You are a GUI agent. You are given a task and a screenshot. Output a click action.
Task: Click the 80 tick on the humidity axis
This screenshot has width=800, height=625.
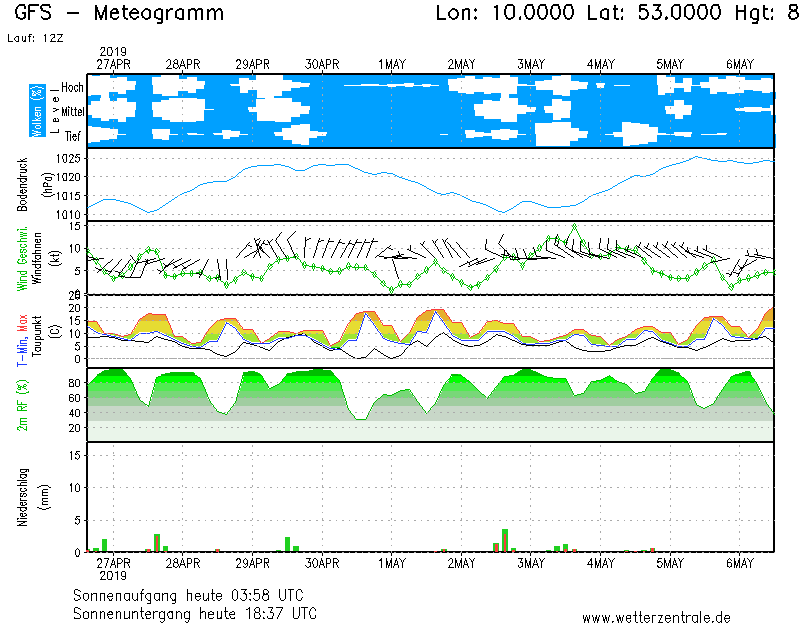[74, 383]
